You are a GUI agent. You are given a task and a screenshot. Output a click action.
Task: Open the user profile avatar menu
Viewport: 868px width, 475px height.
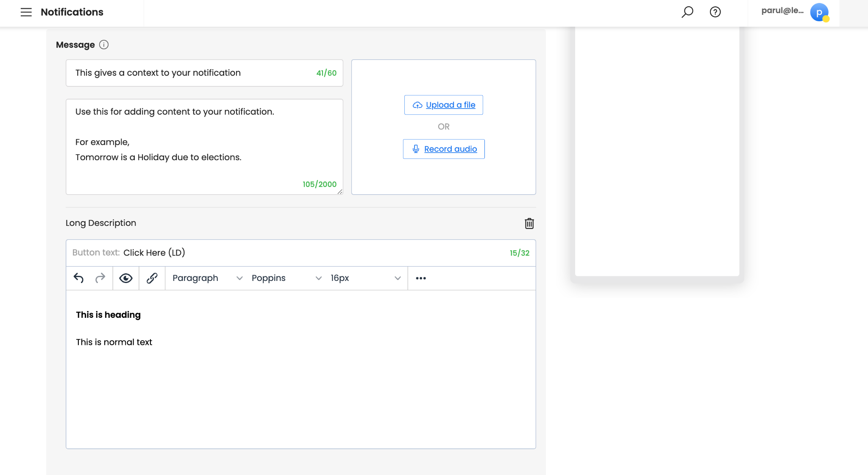[819, 12]
